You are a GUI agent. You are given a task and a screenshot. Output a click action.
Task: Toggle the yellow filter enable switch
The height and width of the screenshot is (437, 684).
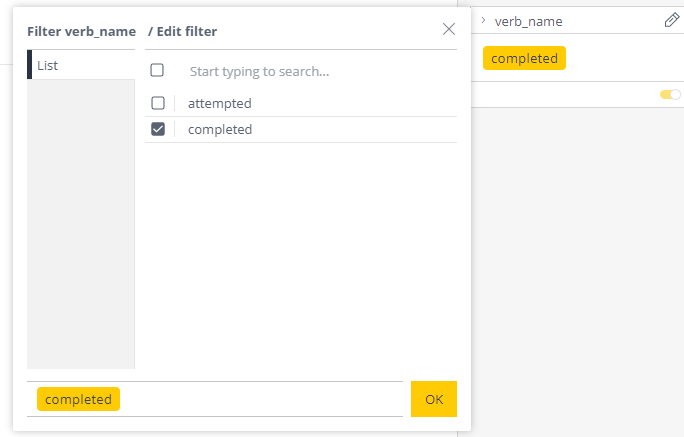click(x=670, y=94)
